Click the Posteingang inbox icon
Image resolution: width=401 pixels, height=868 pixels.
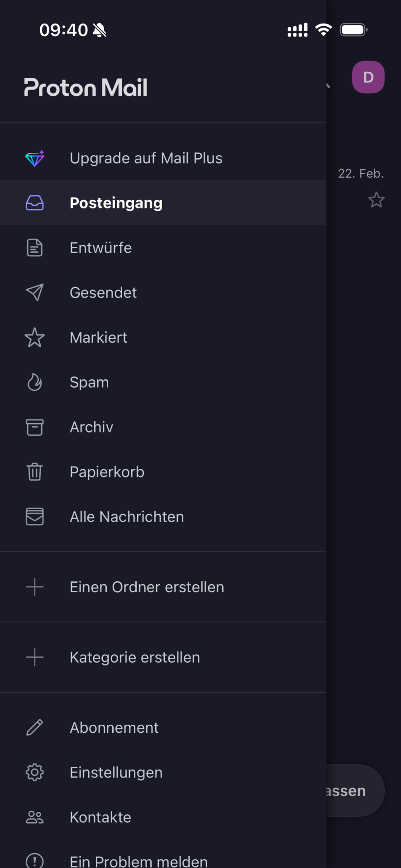point(35,203)
